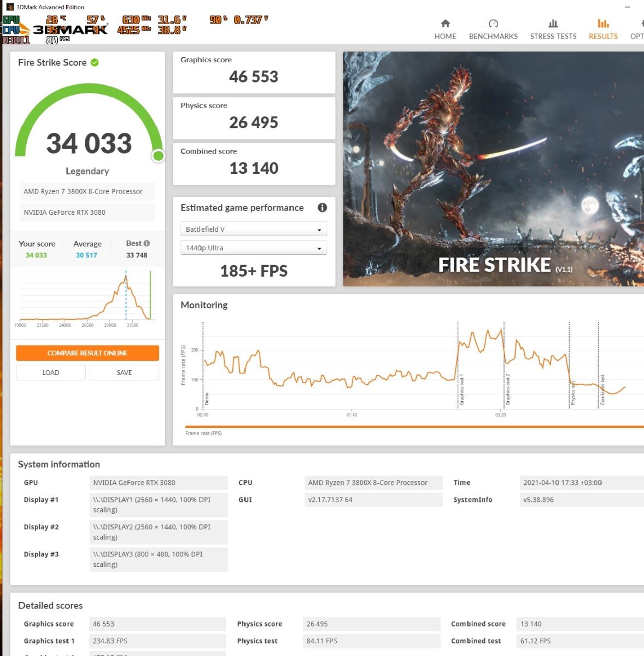Screen dimensions: 644x656
Task: Click Graphics test 1 value 234.83 FPS
Action: click(x=157, y=641)
